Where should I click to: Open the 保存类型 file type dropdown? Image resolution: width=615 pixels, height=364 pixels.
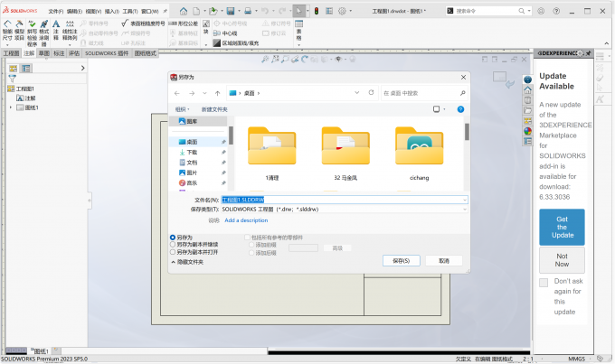pos(344,209)
